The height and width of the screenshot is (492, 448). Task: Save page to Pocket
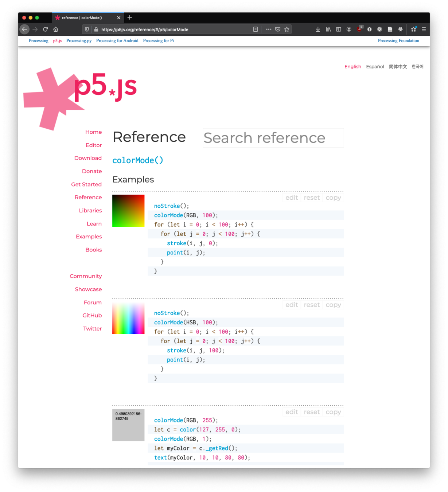click(x=278, y=30)
